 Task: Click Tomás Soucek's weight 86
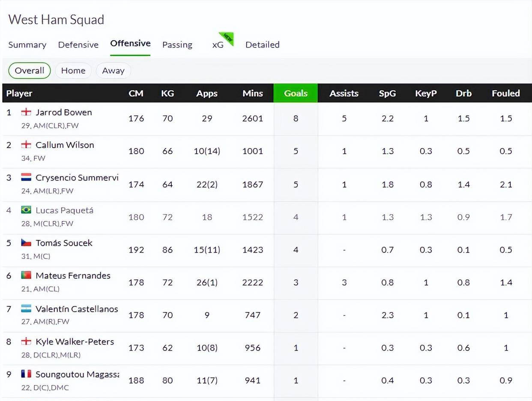(x=167, y=250)
